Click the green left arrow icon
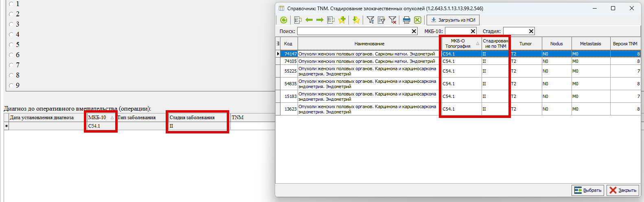 (x=309, y=20)
